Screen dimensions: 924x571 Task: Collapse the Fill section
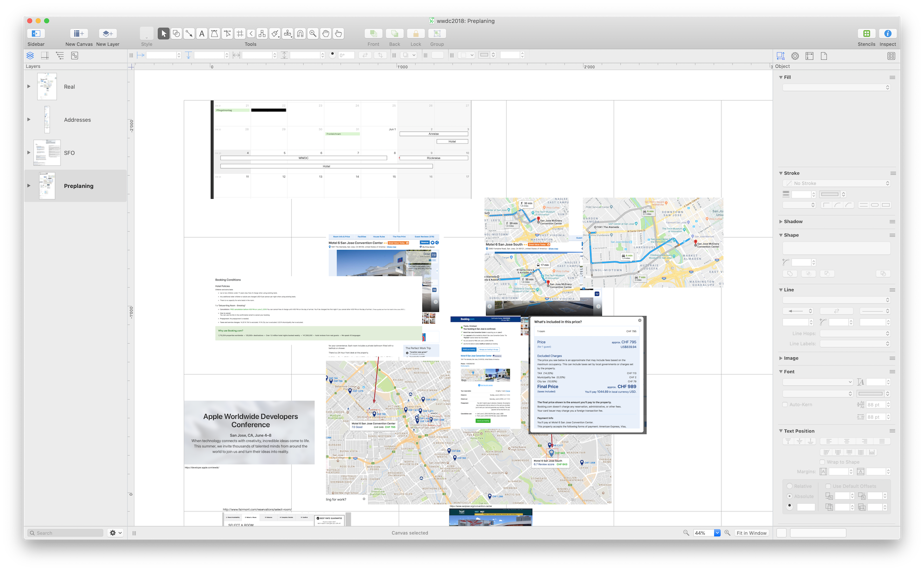781,77
